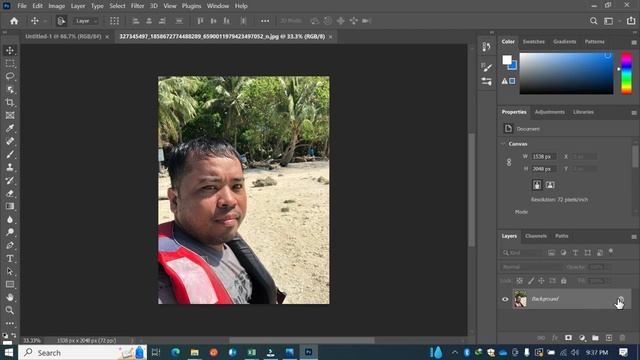Select the Clone Stamp tool

tap(10, 167)
